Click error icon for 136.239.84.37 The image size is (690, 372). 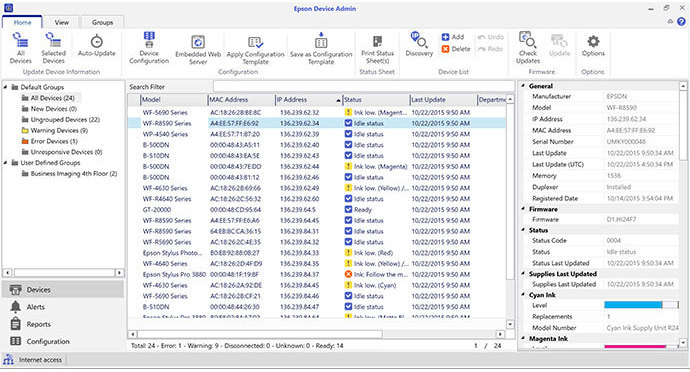click(348, 274)
